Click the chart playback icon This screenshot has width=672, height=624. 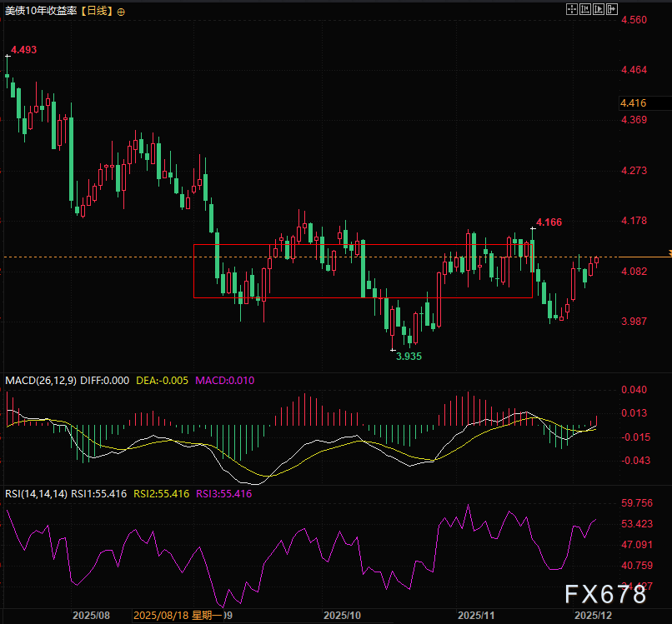click(599, 10)
